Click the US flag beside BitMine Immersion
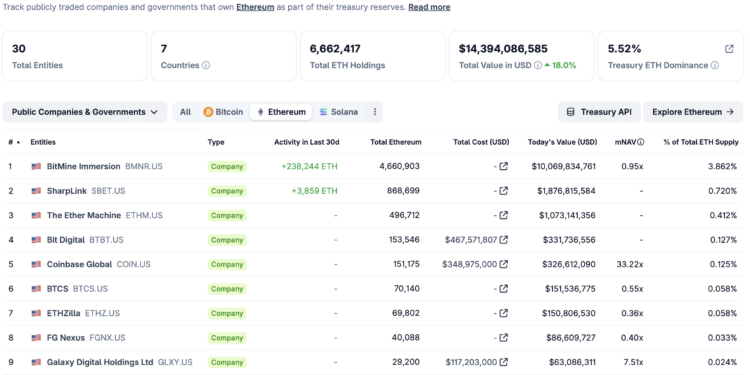This screenshot has width=750, height=375. [36, 166]
